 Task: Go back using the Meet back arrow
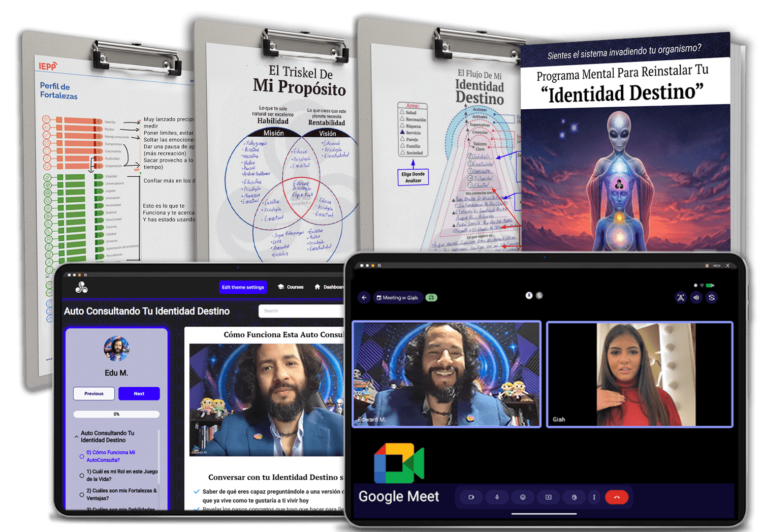[x=364, y=298]
